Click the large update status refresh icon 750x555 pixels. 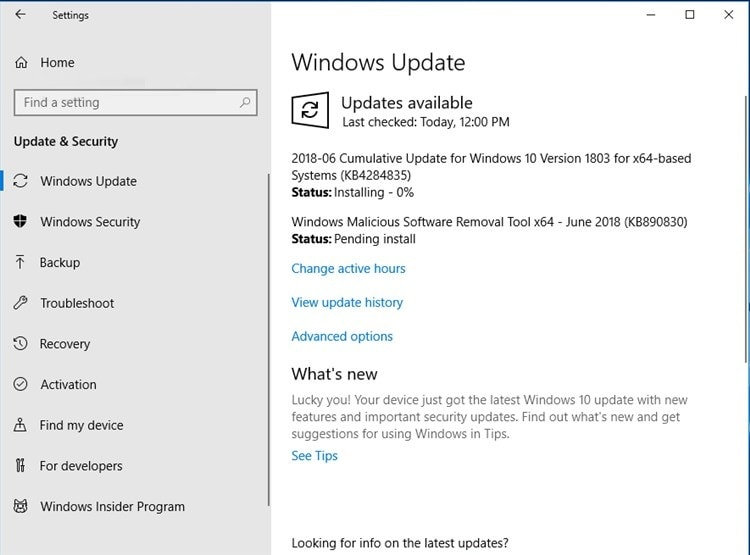click(x=310, y=110)
